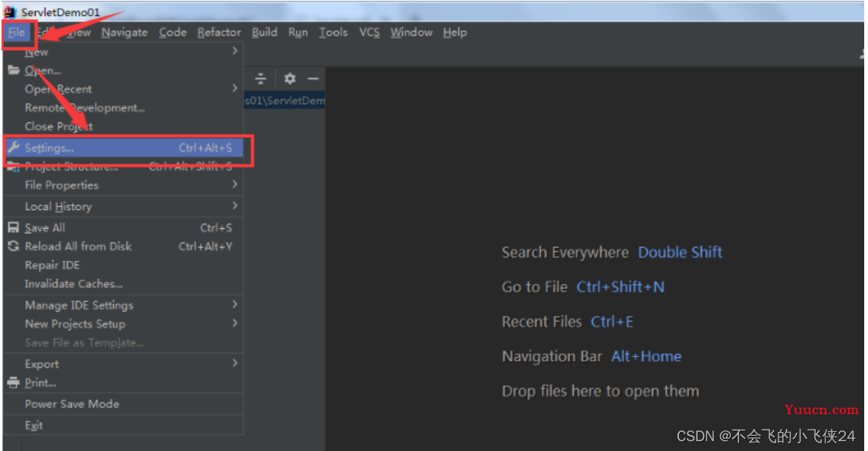This screenshot has height=451, width=868.
Task: Open the VCS menu
Action: 369,33
